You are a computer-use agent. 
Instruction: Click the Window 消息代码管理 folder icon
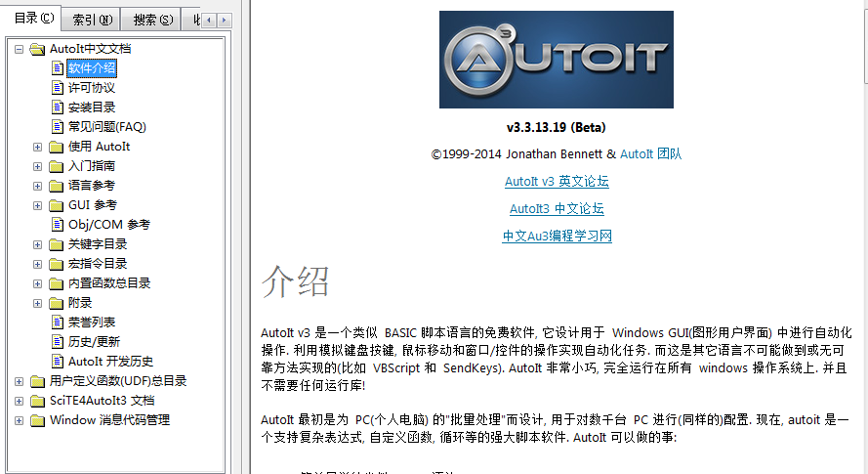pyautogui.click(x=38, y=420)
